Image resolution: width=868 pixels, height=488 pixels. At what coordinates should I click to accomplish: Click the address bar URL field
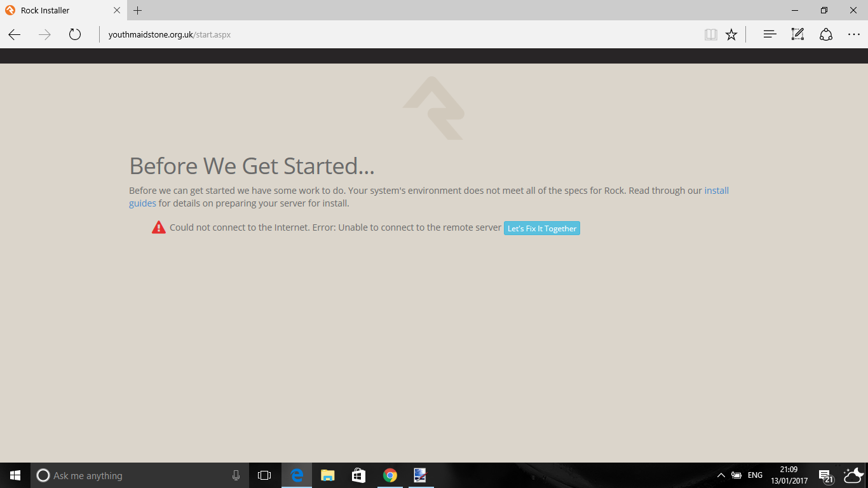click(x=381, y=35)
